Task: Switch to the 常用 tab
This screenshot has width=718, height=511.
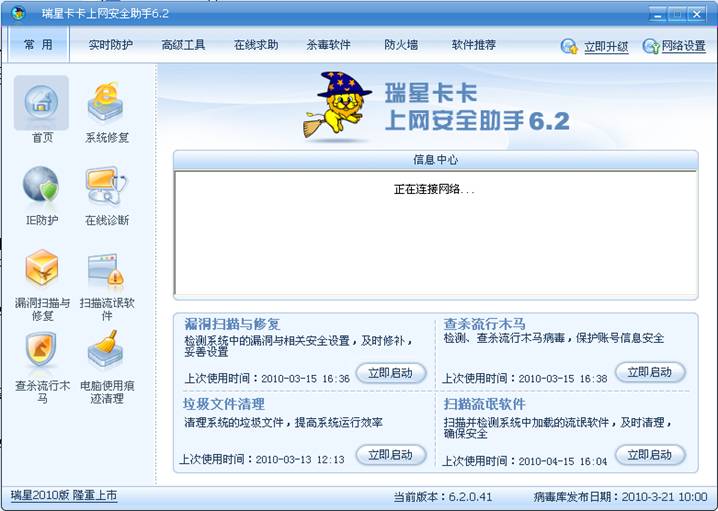Action: (38, 44)
